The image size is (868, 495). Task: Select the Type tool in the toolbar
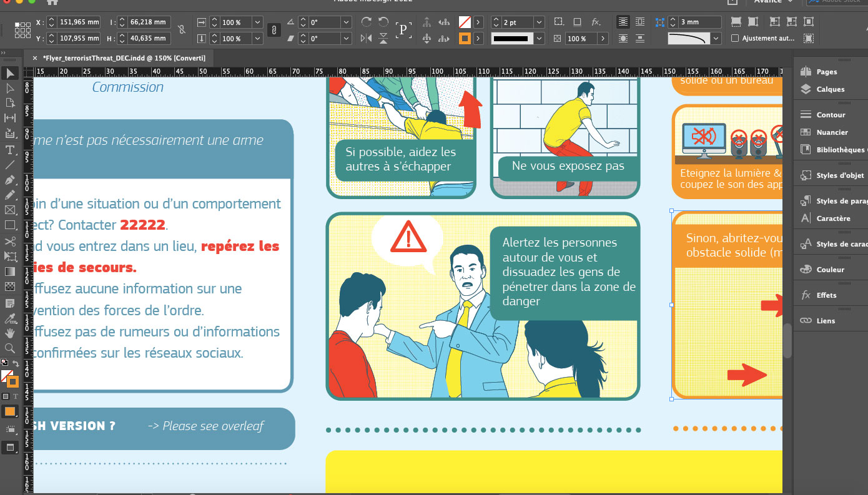tap(9, 149)
